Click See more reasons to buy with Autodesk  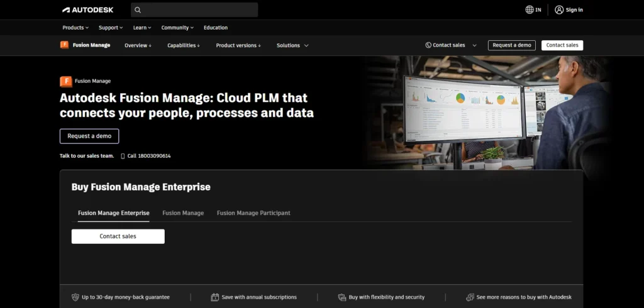[x=524, y=297]
